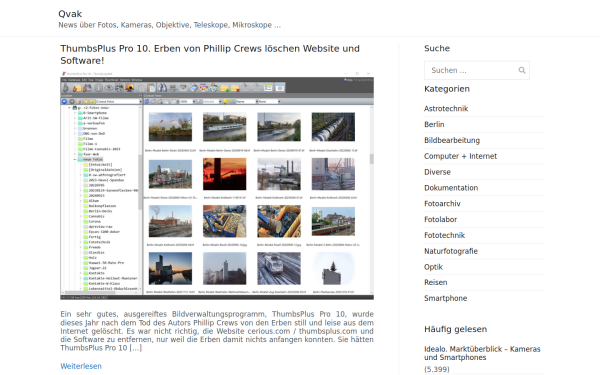Open the Naturfotografie category
600x375 pixels.
pyautogui.click(x=451, y=251)
